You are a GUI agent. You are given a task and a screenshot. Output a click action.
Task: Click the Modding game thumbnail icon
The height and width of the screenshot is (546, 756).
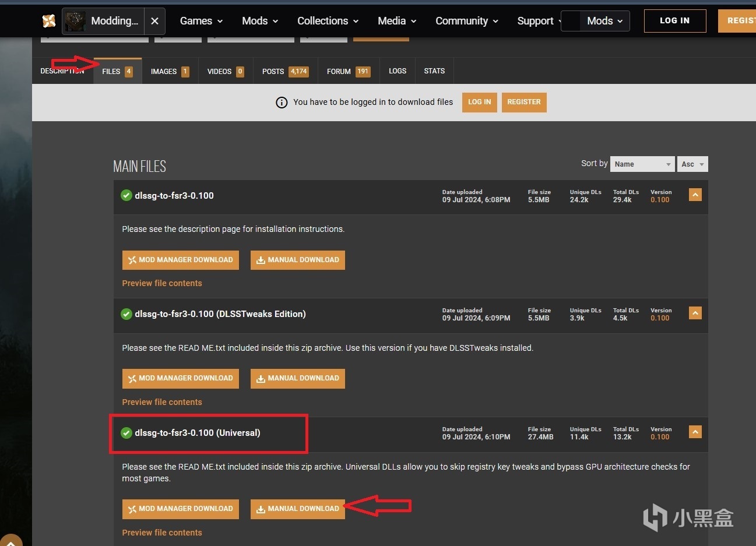coord(76,21)
